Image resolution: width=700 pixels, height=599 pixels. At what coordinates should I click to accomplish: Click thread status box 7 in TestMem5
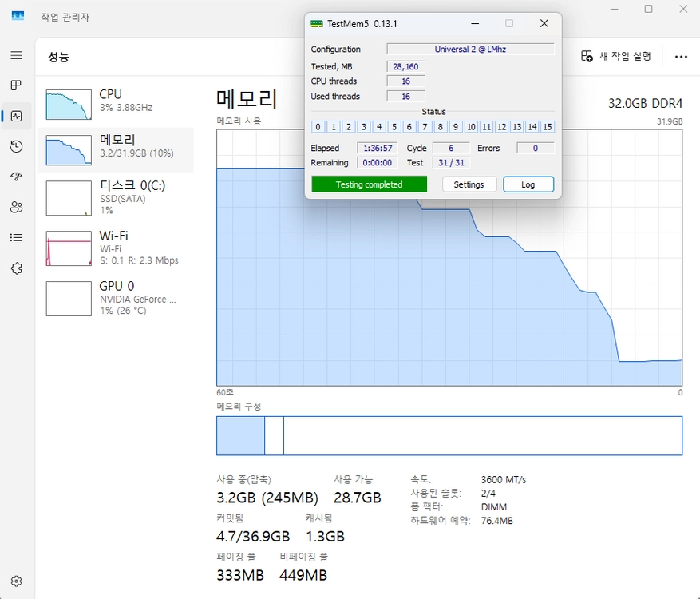(x=425, y=127)
